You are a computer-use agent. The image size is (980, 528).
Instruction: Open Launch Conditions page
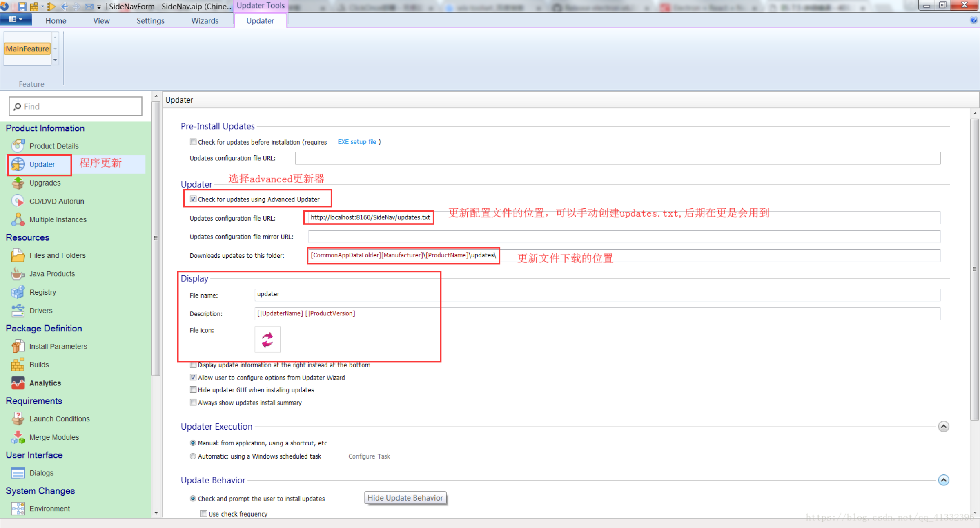pyautogui.click(x=59, y=419)
